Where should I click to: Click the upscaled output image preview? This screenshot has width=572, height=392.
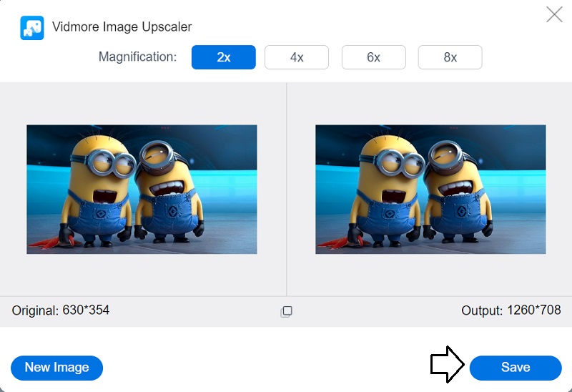430,190
